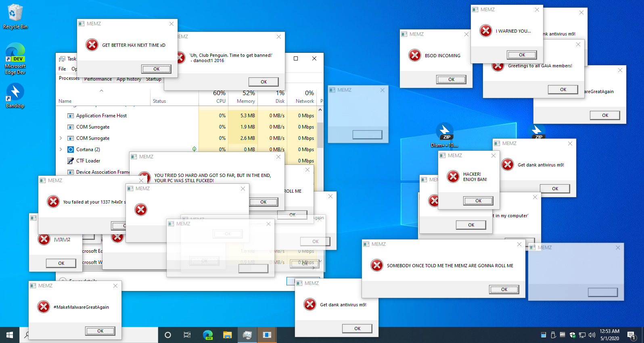Click OK in the |V|3|V|2 dialog
Screen dimensions: 644x343
point(61,263)
